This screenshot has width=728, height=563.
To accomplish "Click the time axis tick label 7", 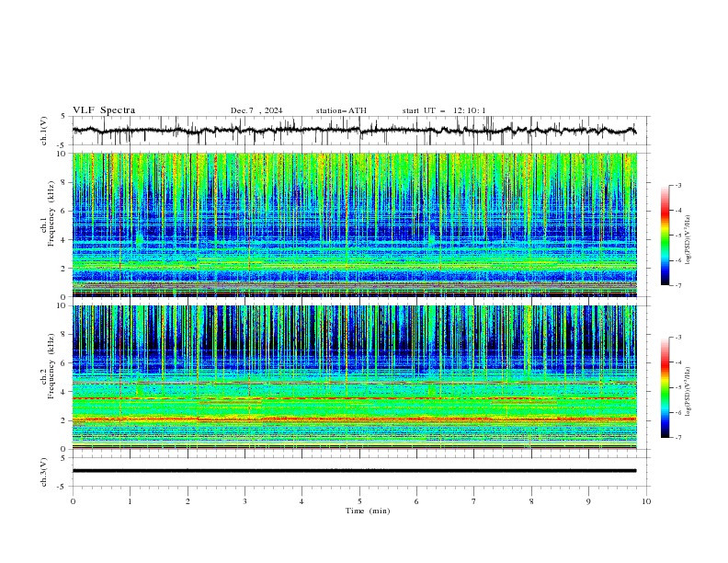I will tap(474, 501).
